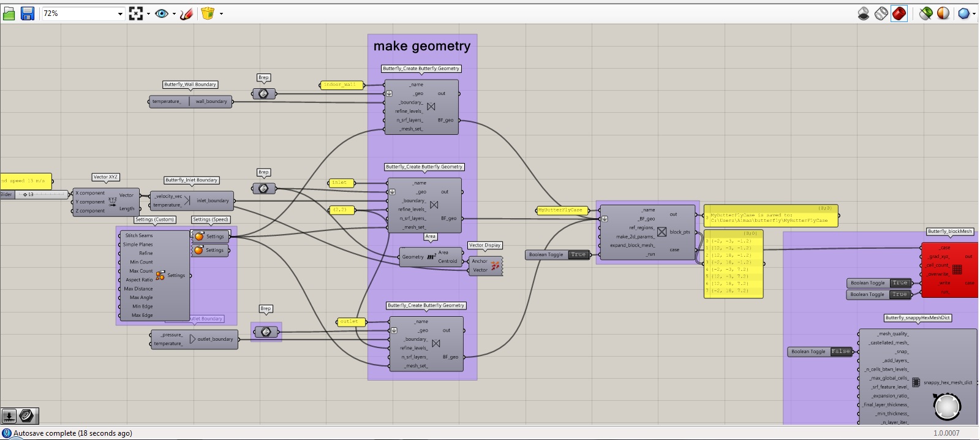Screen dimensions: 980x440
Task: Toggle the lower Boolean Toggle beside blockMesh
Action: tap(879, 294)
